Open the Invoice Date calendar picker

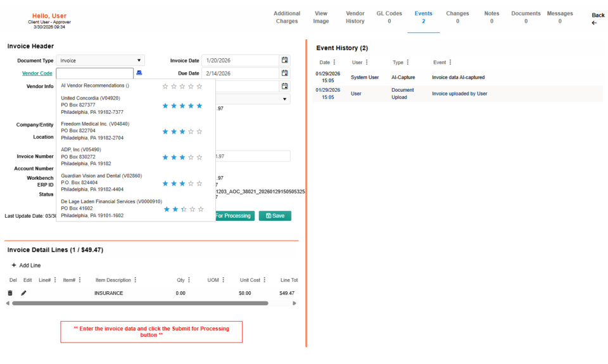285,61
